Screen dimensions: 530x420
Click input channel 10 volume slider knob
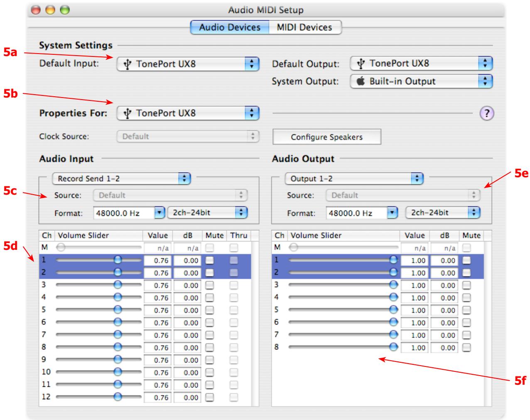(x=118, y=372)
